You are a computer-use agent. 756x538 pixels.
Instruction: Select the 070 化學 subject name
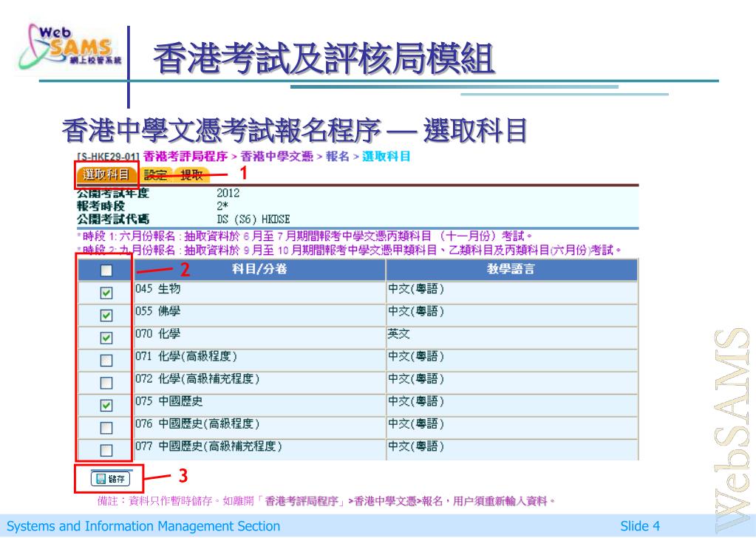tap(158, 333)
